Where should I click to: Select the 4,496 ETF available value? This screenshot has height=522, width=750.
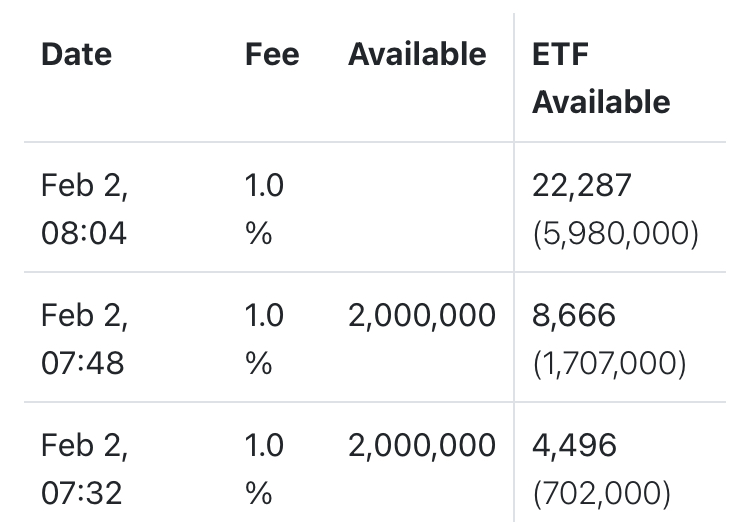(x=575, y=446)
